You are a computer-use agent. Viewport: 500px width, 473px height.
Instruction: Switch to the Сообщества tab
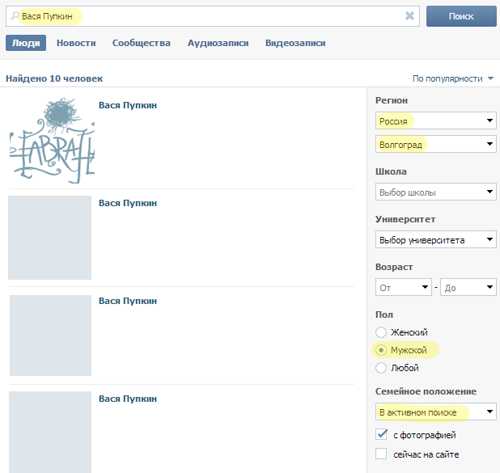point(141,43)
